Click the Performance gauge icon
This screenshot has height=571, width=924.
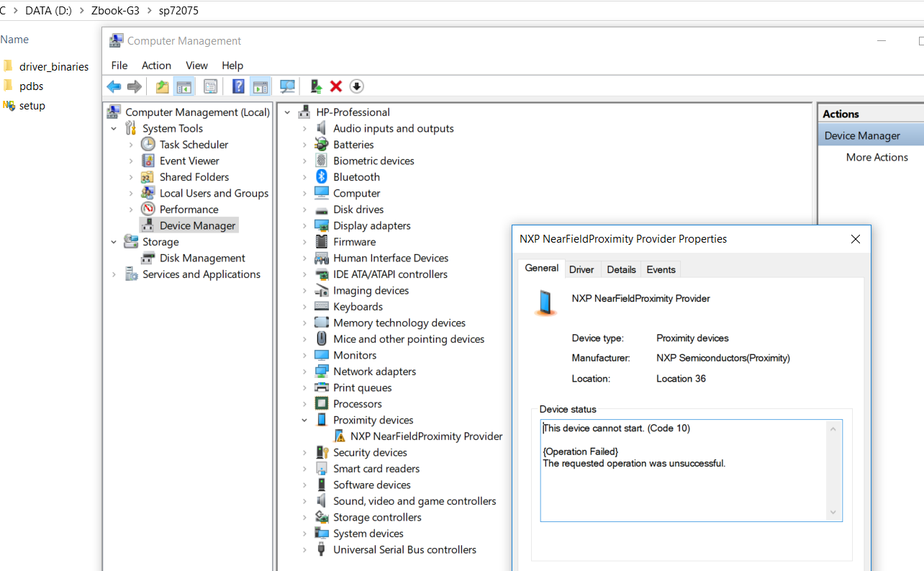[148, 210]
